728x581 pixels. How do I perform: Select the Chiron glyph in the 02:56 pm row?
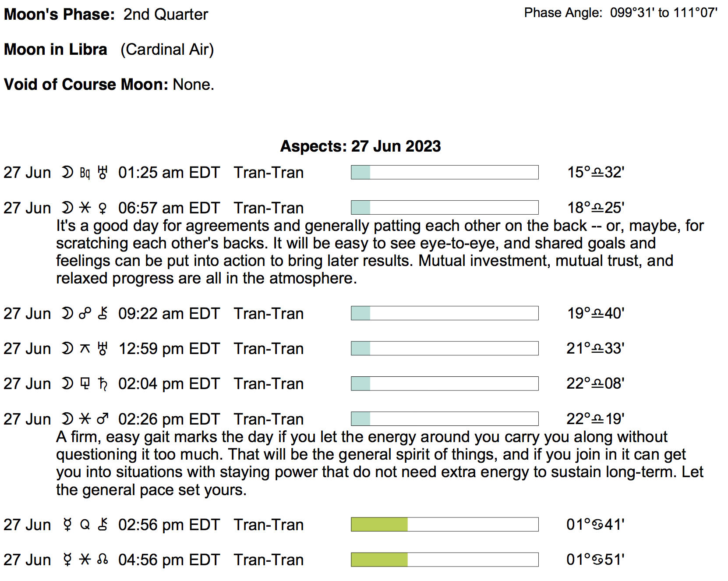[x=102, y=524]
